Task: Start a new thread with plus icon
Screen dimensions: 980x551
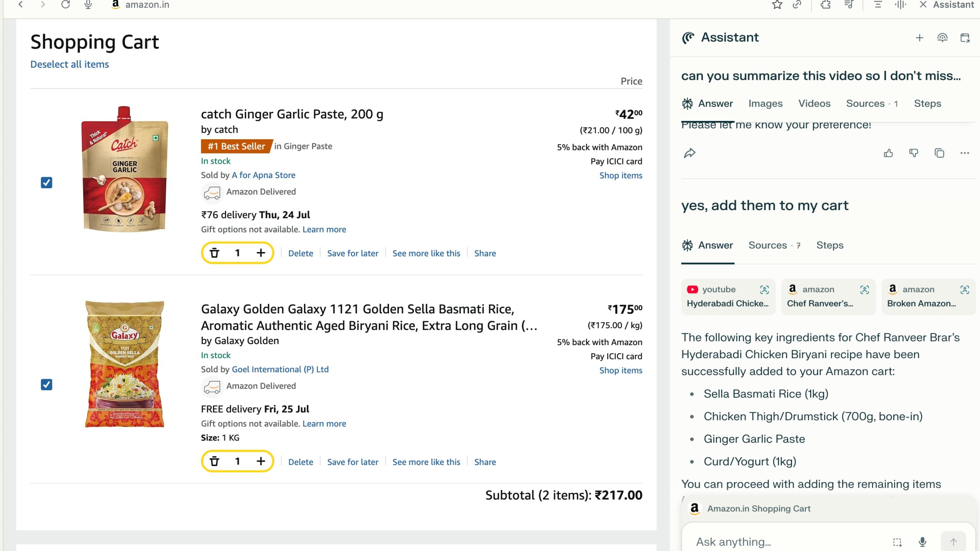Action: (920, 38)
